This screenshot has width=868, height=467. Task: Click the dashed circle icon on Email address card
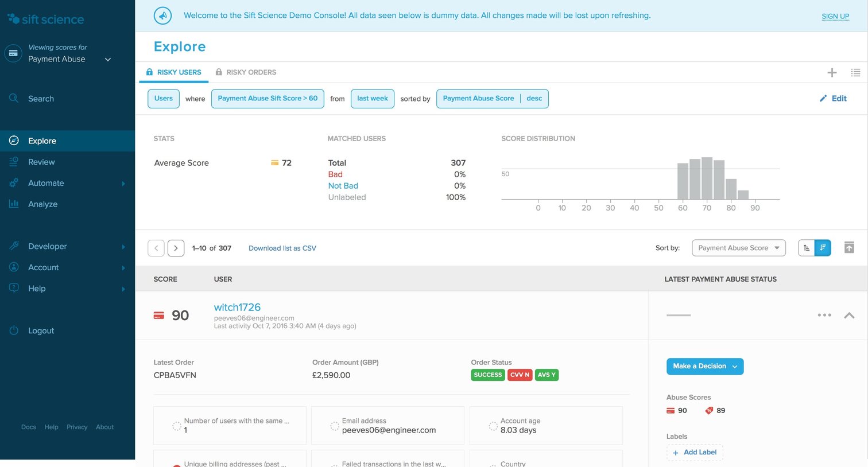coord(334,426)
